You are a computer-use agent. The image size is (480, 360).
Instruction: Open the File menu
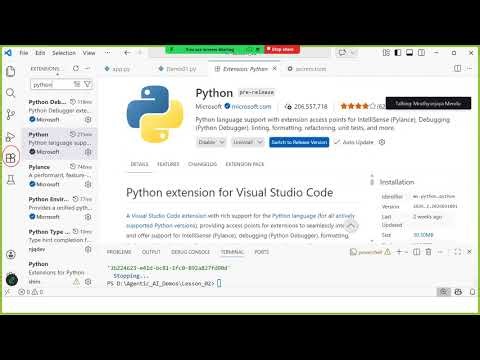point(24,53)
